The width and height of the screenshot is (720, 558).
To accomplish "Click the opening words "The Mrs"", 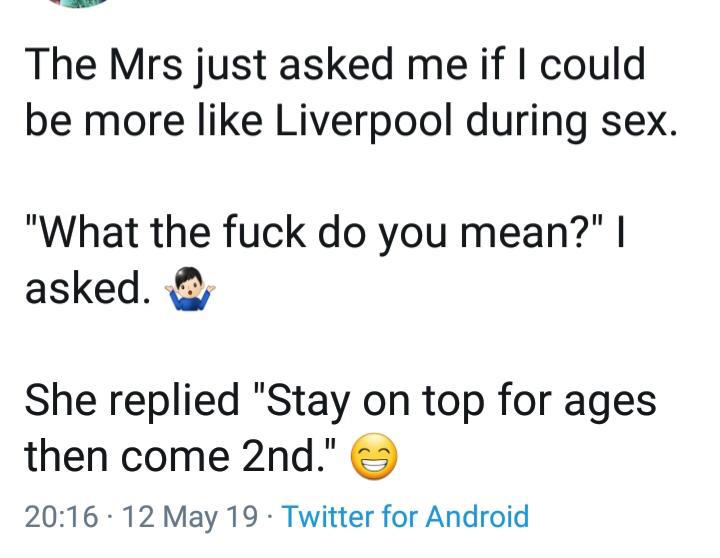I will pyautogui.click(x=91, y=65).
